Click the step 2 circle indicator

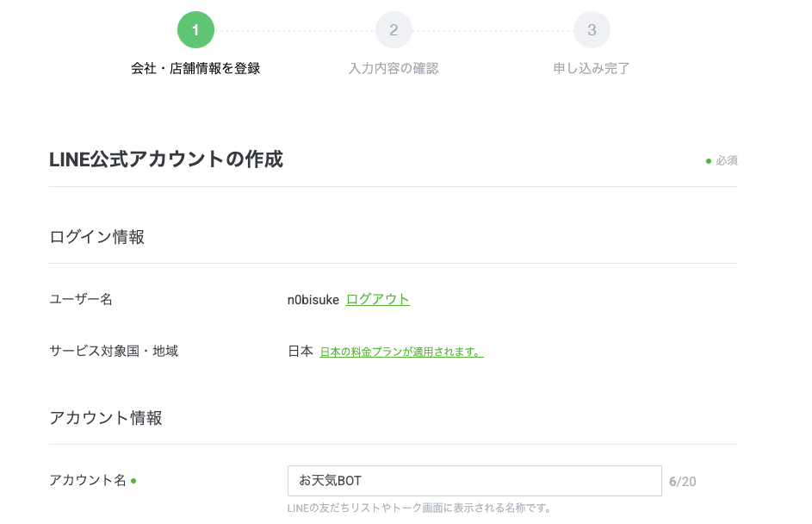(394, 30)
